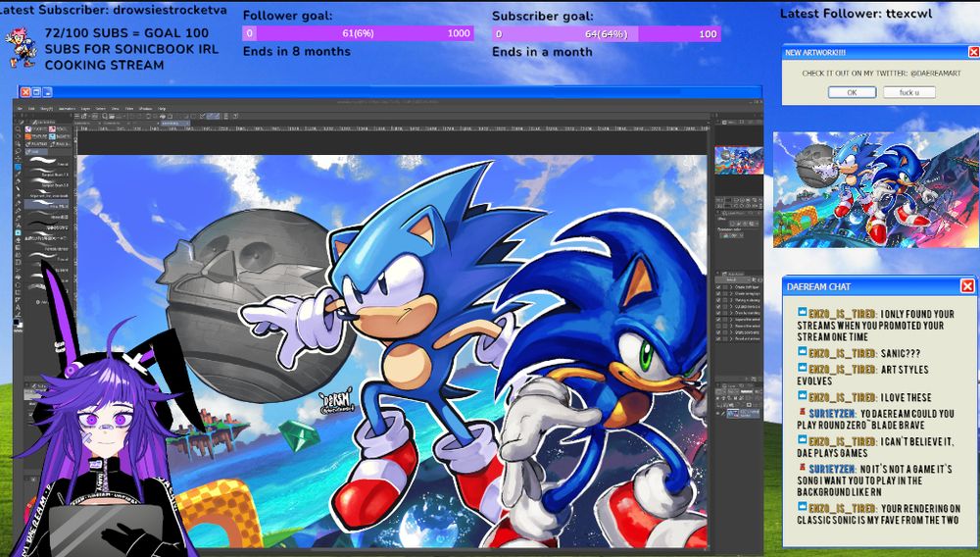Click the '72/100 SUBS = GOAL 100' text

[x=126, y=33]
